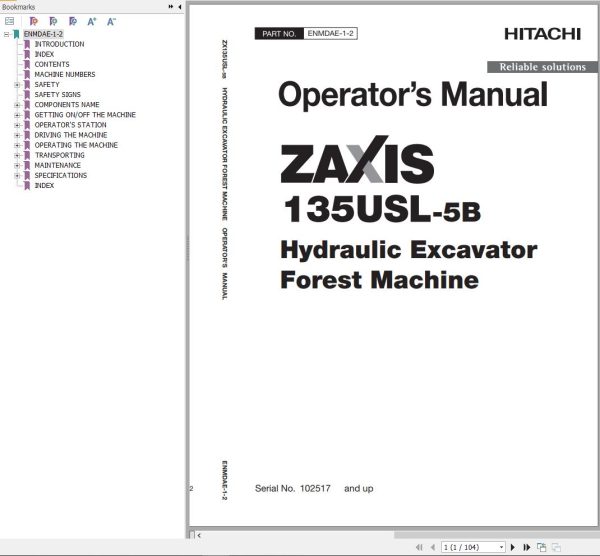Go to the next page

[x=513, y=548]
